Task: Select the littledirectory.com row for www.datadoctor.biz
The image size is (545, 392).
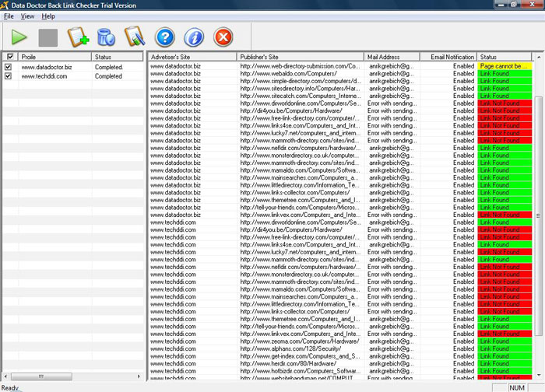Action: pyautogui.click(x=340, y=185)
